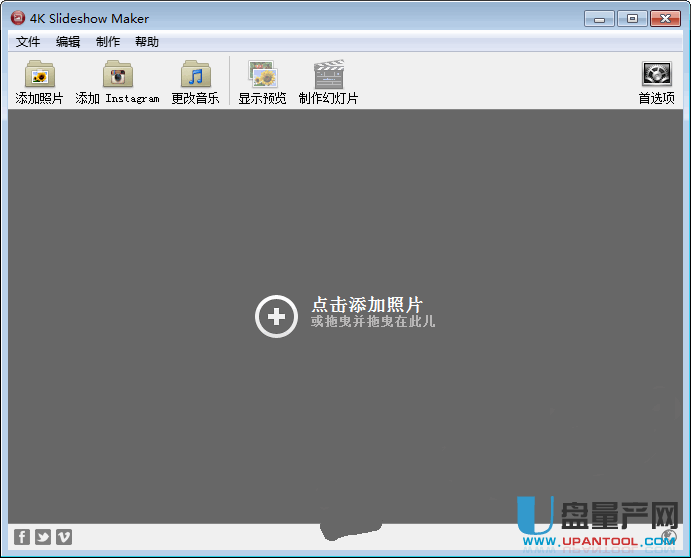This screenshot has width=691, height=558.
Task: Click the 添加照片 (Add Photos) toolbar icon
Action: [x=39, y=76]
